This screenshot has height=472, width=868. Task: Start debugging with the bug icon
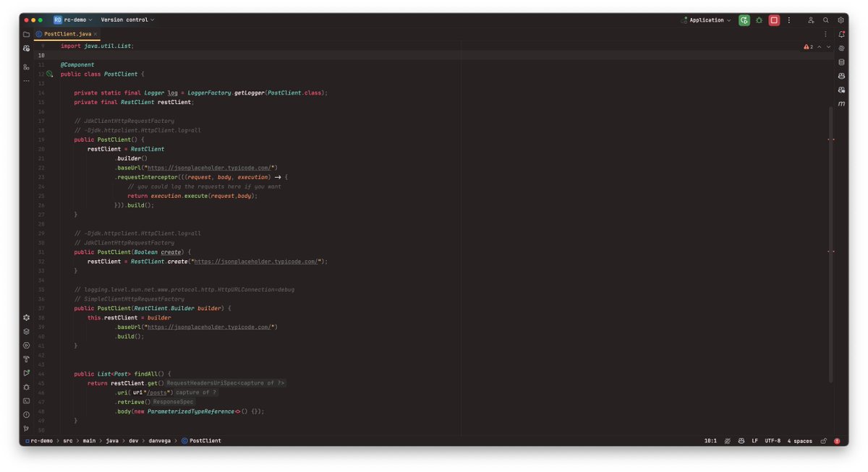coord(759,20)
